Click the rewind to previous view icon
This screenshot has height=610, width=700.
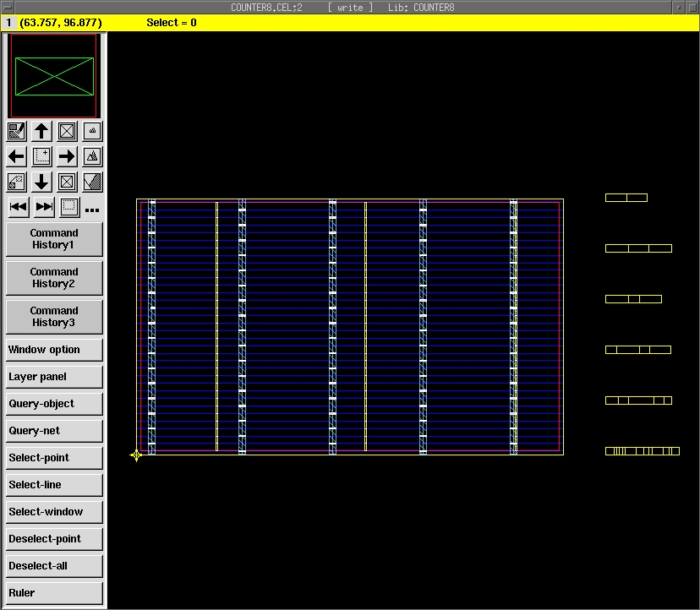(x=18, y=207)
